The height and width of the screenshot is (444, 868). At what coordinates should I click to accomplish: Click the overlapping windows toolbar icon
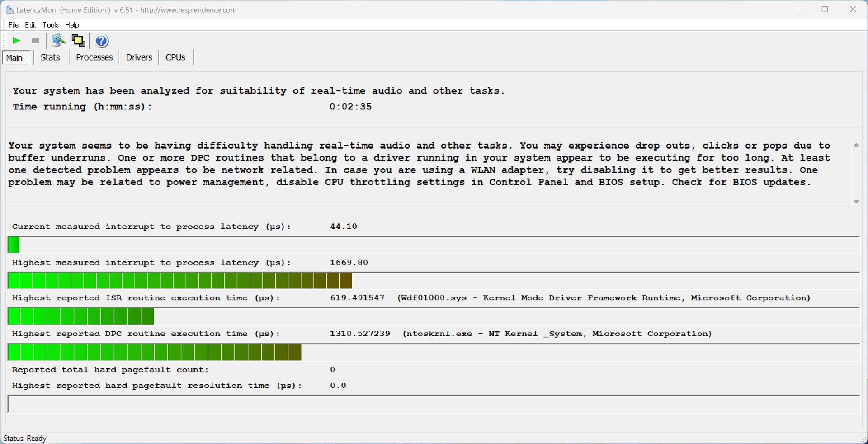(79, 41)
